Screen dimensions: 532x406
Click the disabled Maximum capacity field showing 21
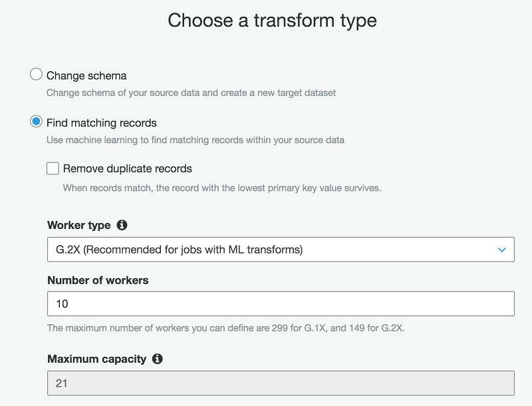point(280,383)
